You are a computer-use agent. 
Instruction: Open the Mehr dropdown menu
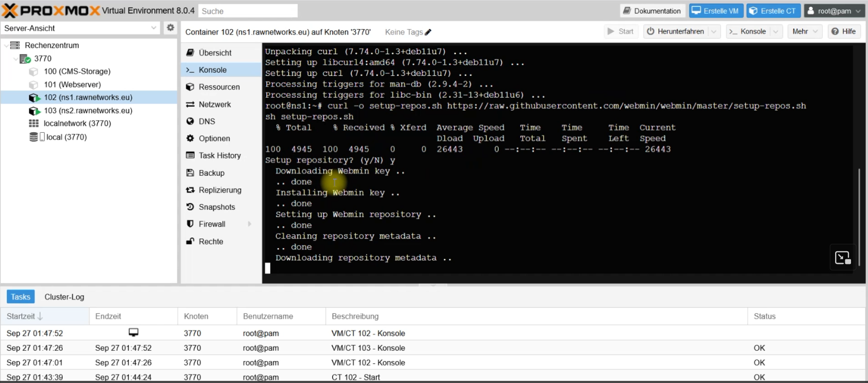point(805,31)
